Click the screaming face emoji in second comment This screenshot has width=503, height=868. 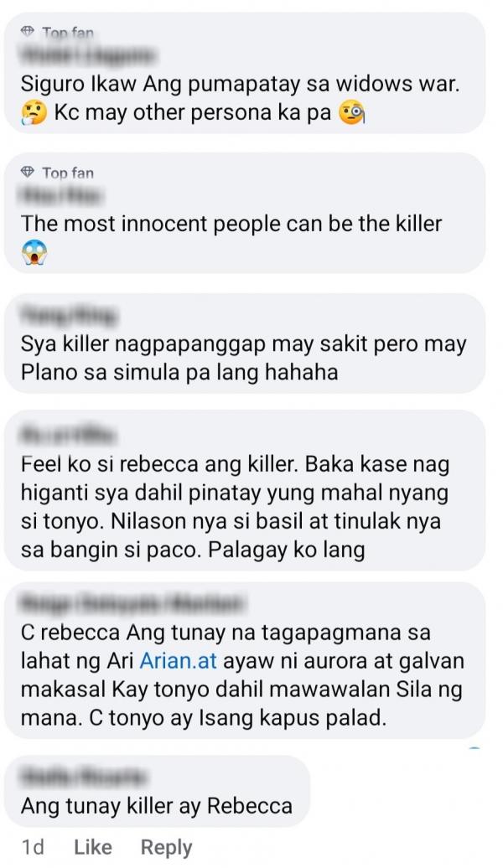click(34, 253)
